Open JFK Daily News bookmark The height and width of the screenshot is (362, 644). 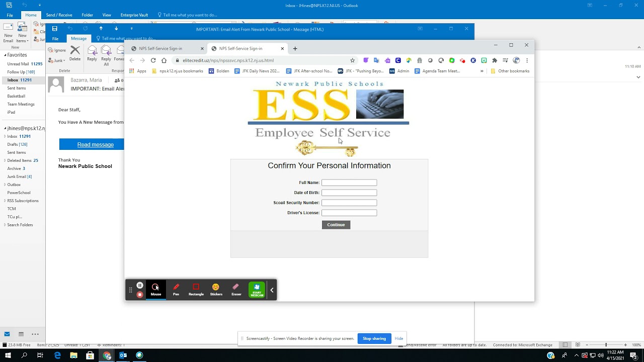pyautogui.click(x=257, y=71)
